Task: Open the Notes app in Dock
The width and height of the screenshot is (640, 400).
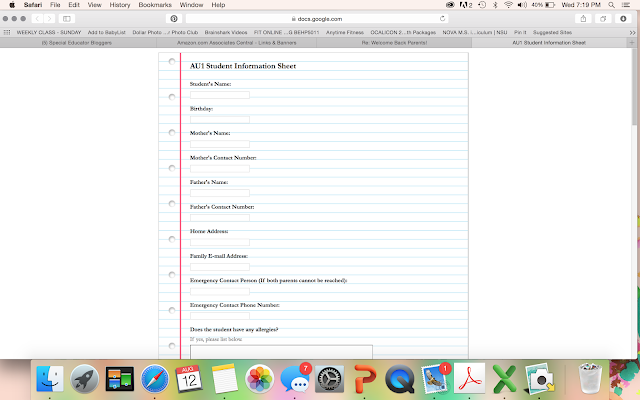Action: 224,379
